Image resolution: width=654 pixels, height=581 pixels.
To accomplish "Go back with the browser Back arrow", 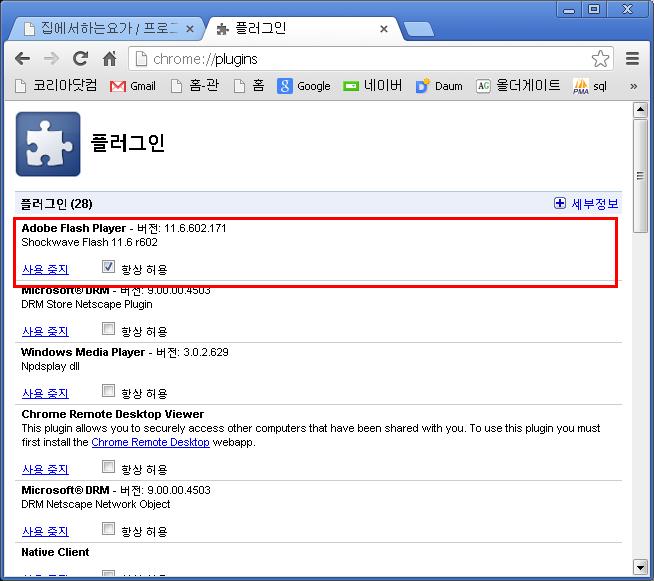I will click(23, 59).
